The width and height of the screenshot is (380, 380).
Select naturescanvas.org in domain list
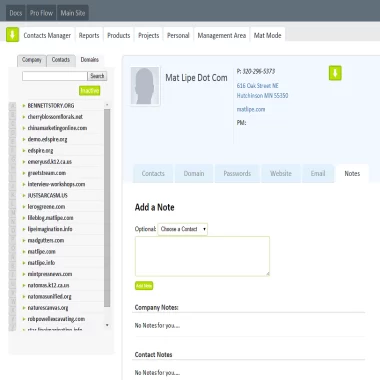click(x=48, y=308)
